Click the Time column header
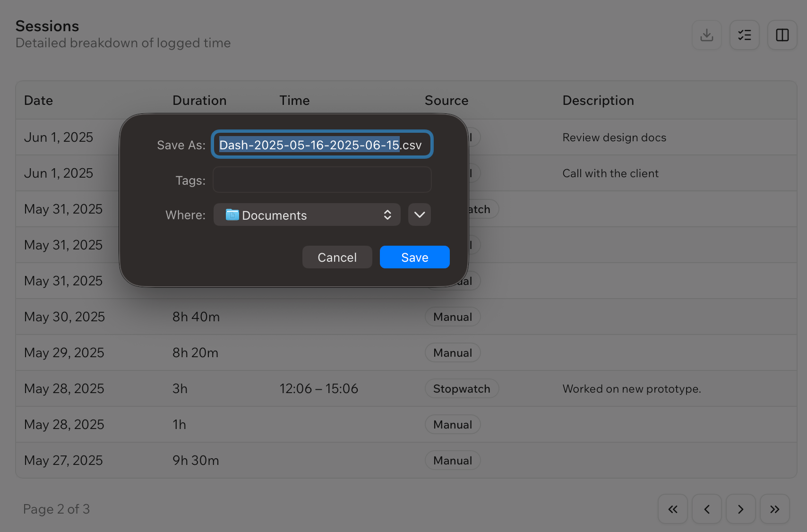807x532 pixels. [x=294, y=101]
